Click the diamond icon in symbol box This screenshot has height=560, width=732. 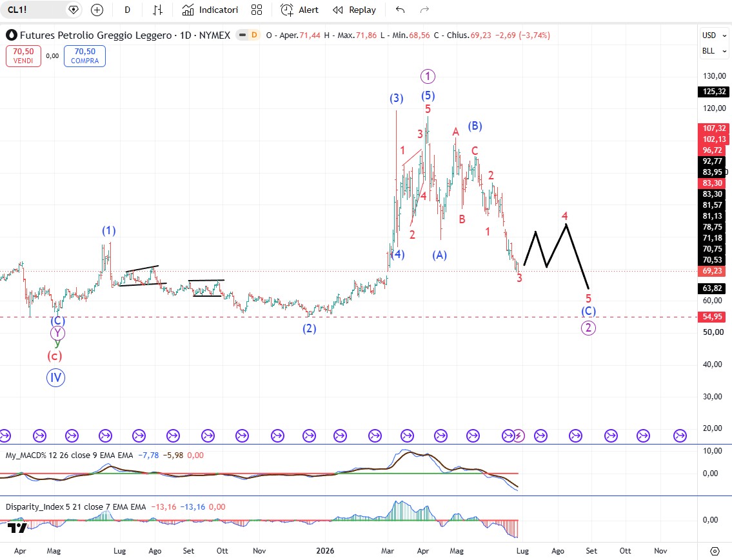(x=74, y=10)
